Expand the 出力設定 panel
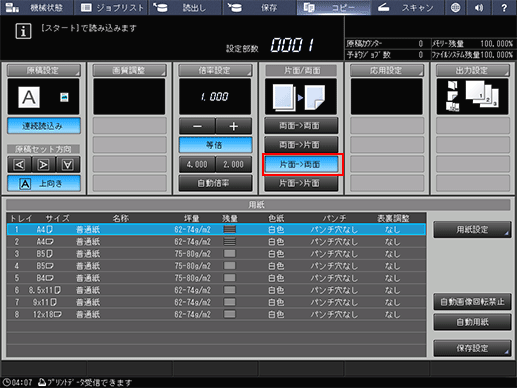 pyautogui.click(x=473, y=70)
